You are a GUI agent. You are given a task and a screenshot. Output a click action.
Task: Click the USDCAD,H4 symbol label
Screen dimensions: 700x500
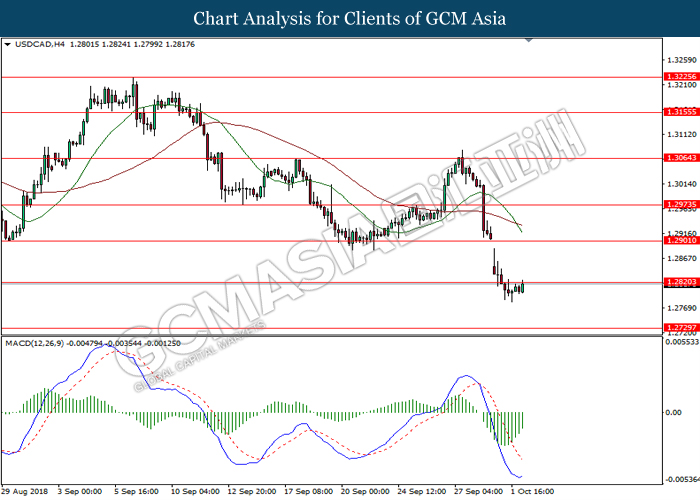[40, 44]
